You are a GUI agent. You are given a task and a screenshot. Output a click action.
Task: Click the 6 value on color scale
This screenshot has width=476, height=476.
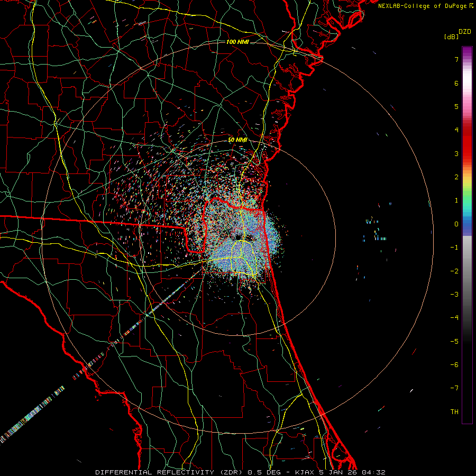click(x=456, y=83)
